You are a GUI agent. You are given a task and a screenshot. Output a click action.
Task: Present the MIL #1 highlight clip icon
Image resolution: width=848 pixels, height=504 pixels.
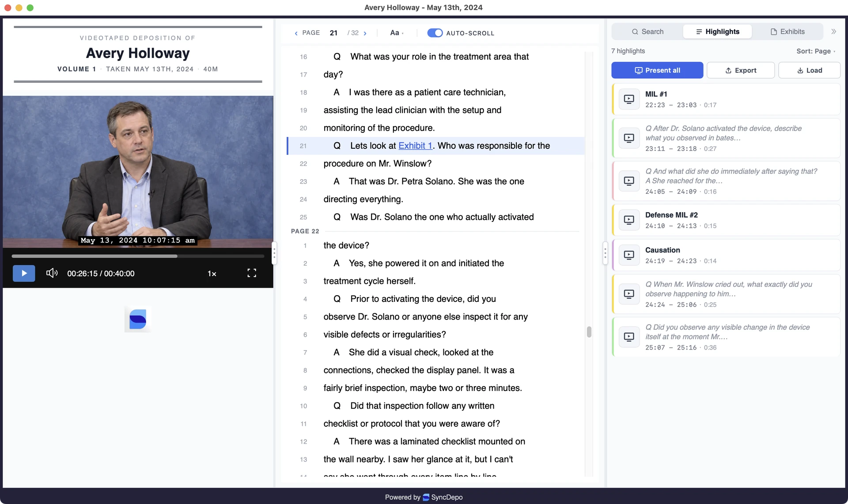[629, 99]
